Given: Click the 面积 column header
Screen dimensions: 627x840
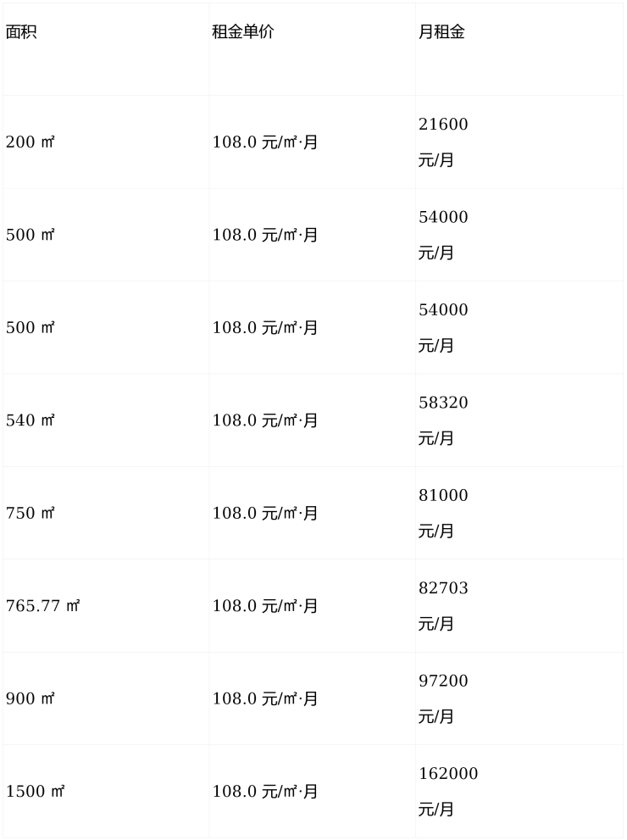Looking at the screenshot, I should click(x=21, y=32).
